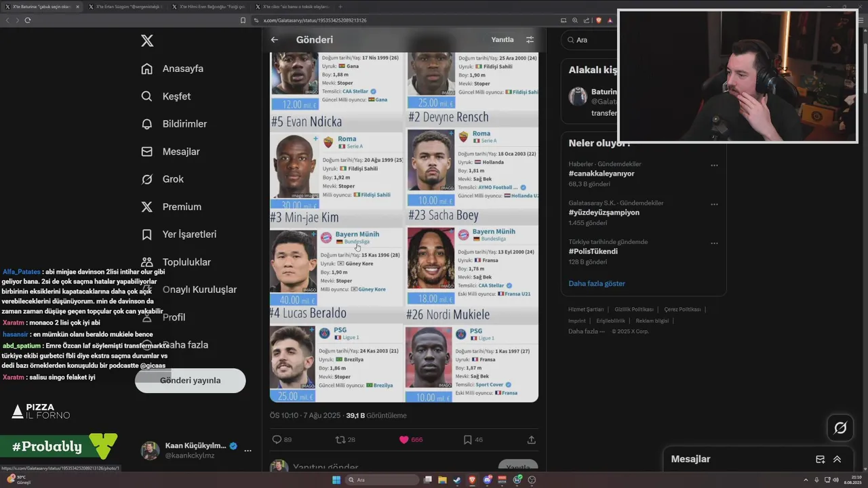Click the Brave Shields lion icon
The width and height of the screenshot is (868, 488).
click(x=599, y=20)
